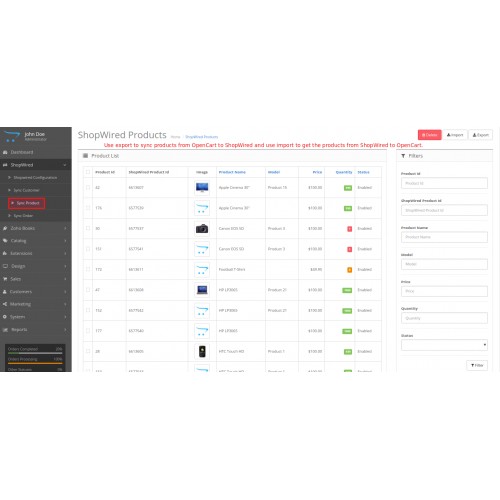Open Sync Customer submenu item
The width and height of the screenshot is (500, 500).
tap(26, 190)
